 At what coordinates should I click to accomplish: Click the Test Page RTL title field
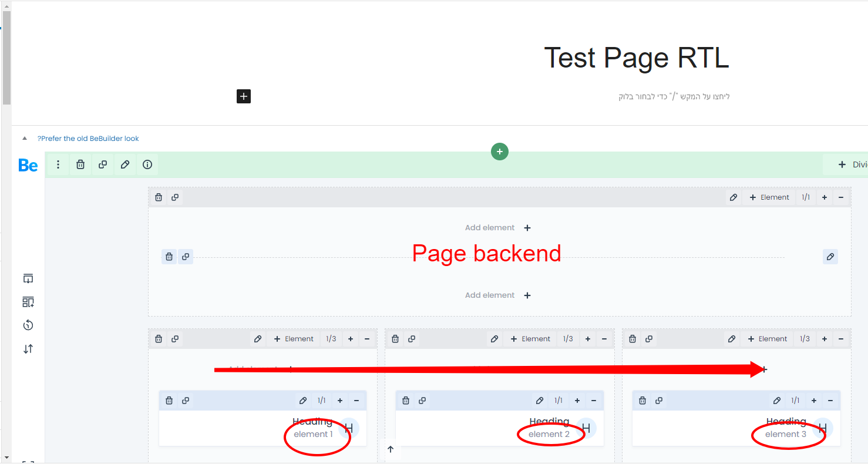pos(637,58)
